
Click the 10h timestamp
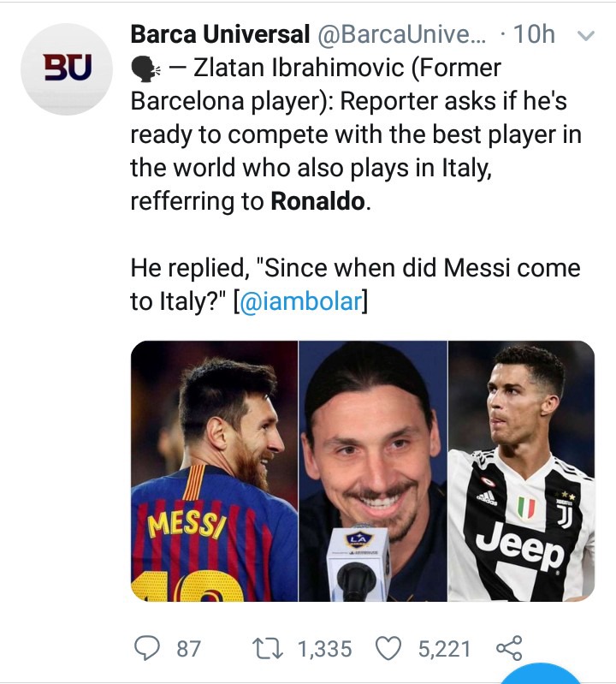(x=534, y=34)
